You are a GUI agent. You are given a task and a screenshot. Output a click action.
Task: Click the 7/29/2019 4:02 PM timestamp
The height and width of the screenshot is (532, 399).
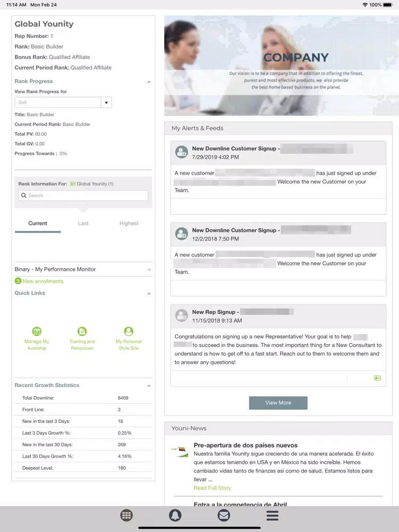pos(215,157)
